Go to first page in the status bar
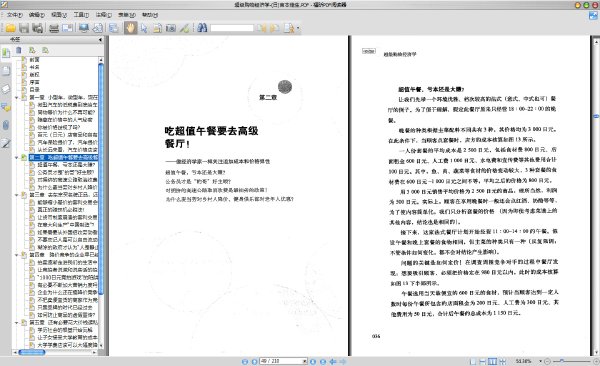Viewport: 600px width, 366px height. (x=245, y=361)
